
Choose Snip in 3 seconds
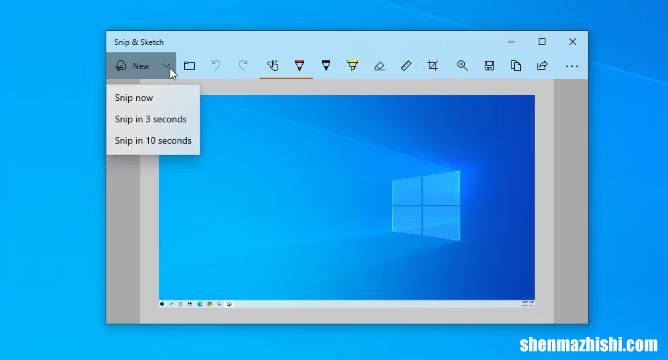pos(153,119)
